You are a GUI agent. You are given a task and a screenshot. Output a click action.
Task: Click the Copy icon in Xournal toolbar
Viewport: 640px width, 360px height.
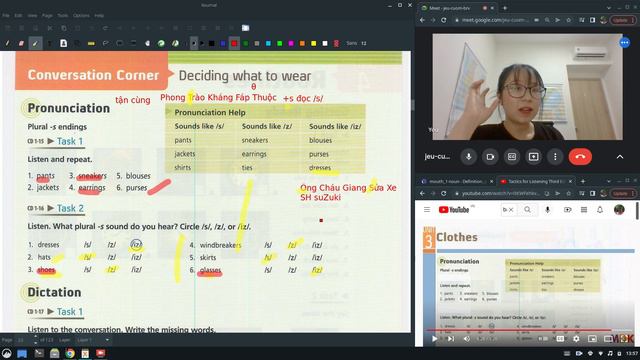pyautogui.click(x=64, y=28)
